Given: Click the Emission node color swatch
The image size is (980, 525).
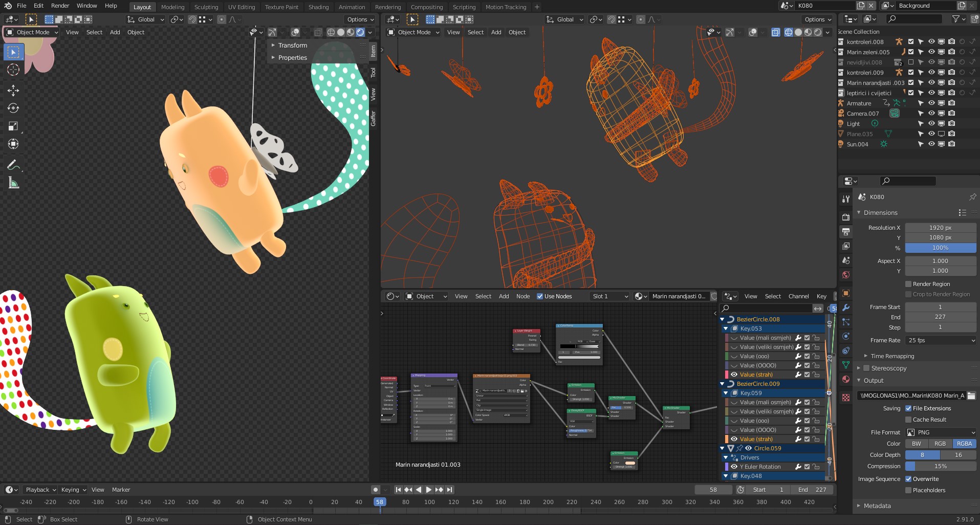Looking at the screenshot, I should click(630, 463).
